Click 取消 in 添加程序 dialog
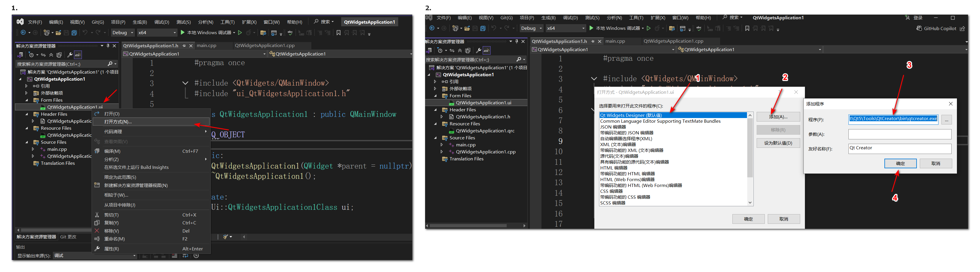The height and width of the screenshot is (272, 980). pyautogui.click(x=936, y=164)
